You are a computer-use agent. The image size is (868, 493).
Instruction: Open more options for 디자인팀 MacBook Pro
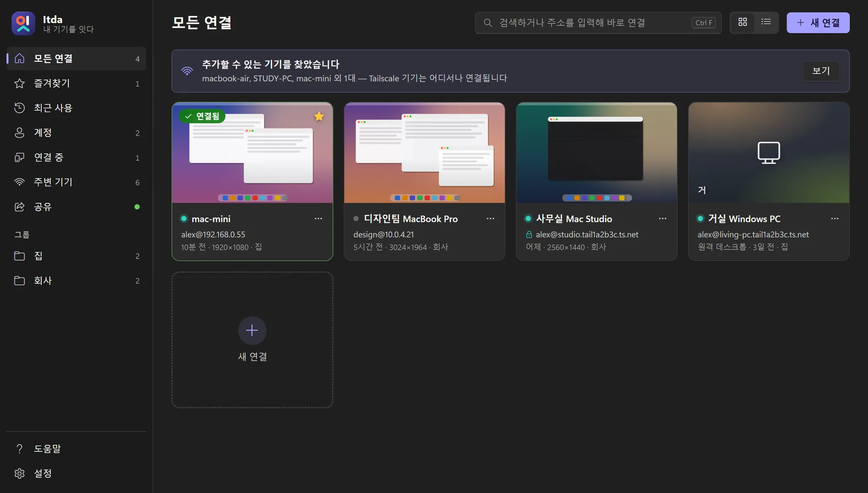(490, 218)
